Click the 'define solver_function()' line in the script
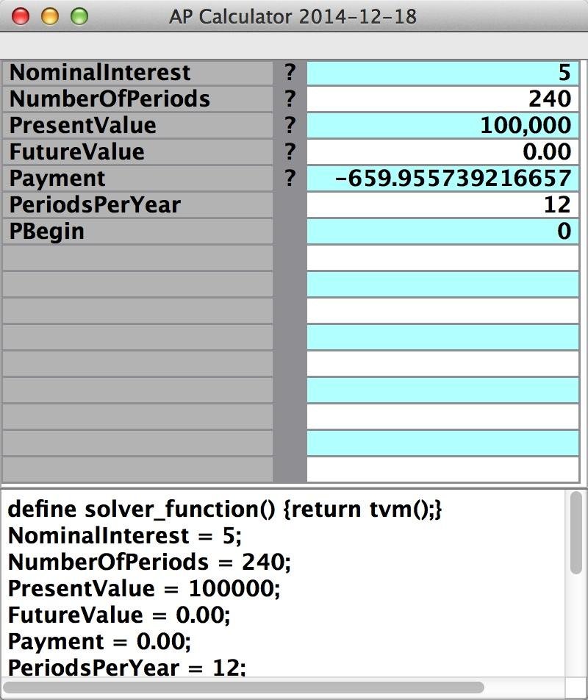588x700 pixels. 225,510
